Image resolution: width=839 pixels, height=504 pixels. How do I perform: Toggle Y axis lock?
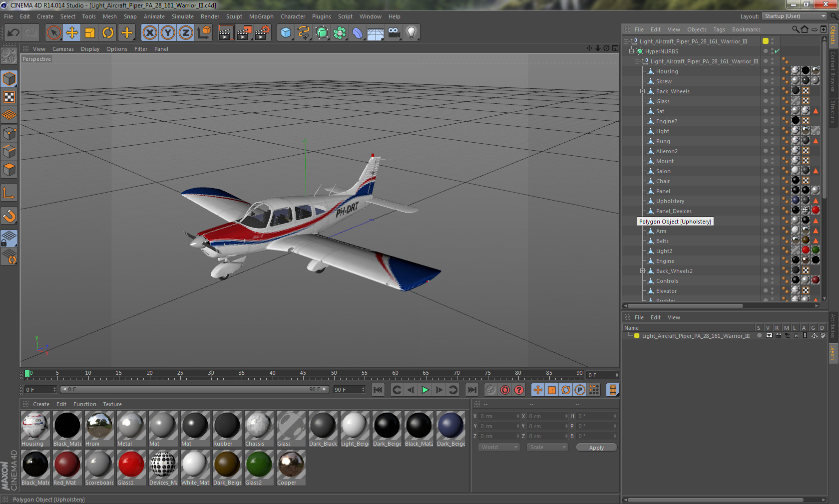(x=168, y=33)
